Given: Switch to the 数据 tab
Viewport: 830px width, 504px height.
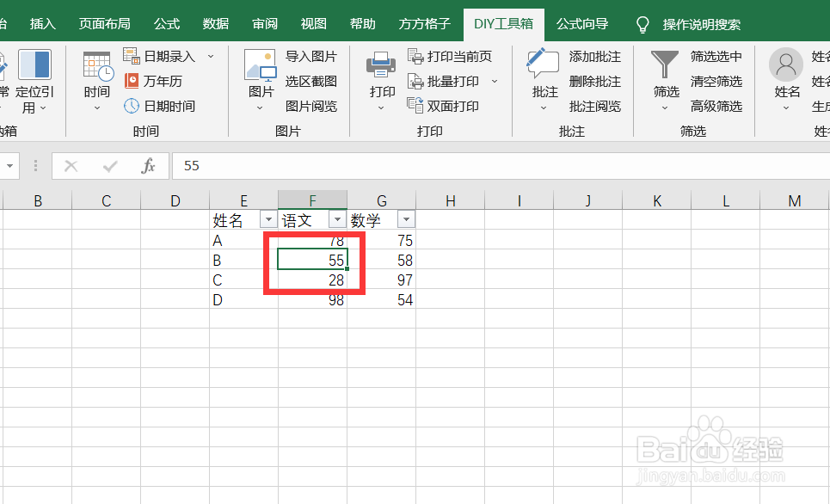Looking at the screenshot, I should click(215, 24).
